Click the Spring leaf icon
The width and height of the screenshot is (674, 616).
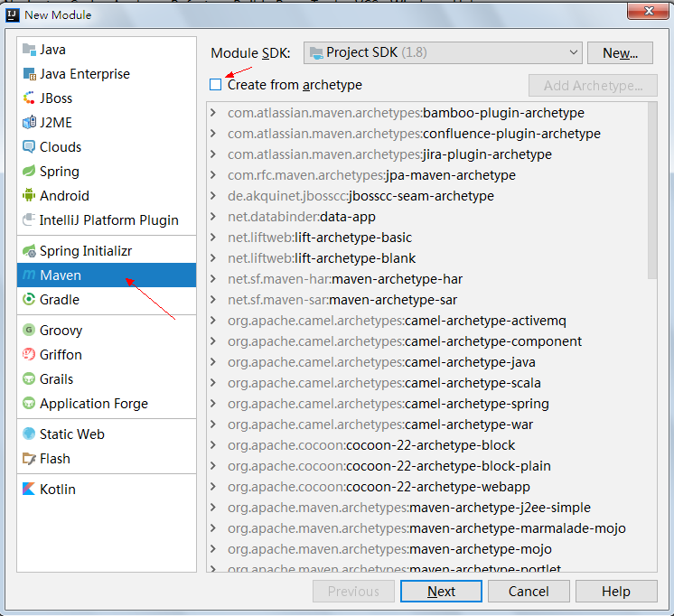pyautogui.click(x=29, y=171)
